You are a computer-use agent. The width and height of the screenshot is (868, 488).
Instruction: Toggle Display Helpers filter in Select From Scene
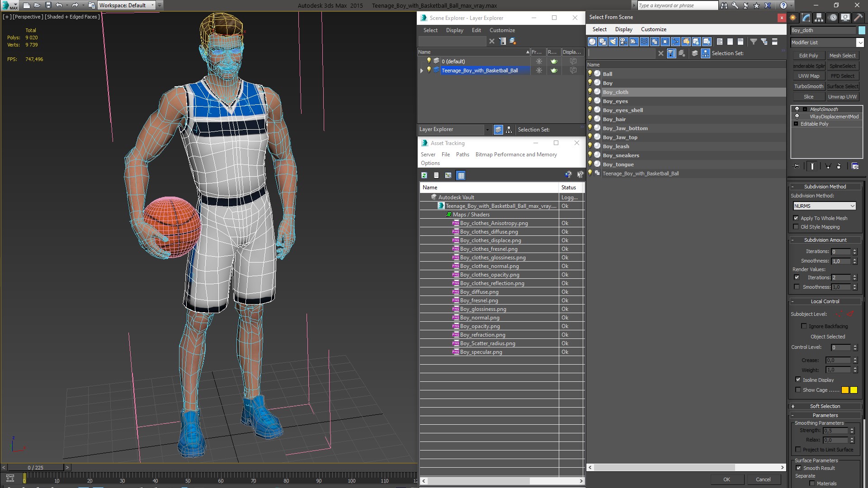tap(634, 42)
